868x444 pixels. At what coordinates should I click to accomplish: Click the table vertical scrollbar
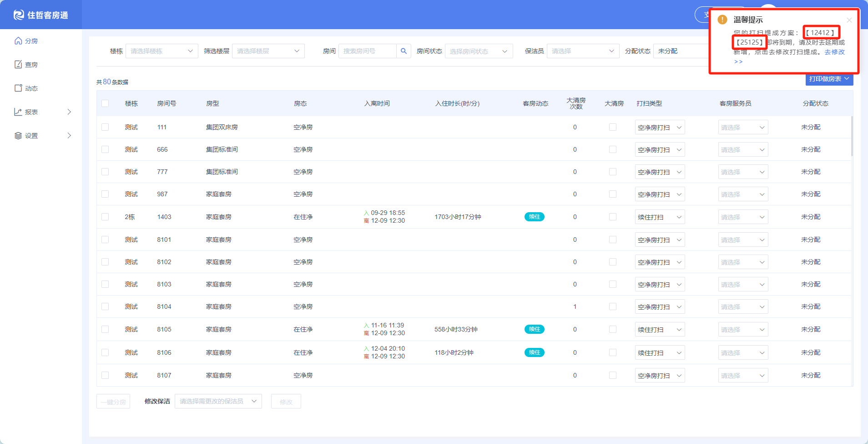click(852, 137)
